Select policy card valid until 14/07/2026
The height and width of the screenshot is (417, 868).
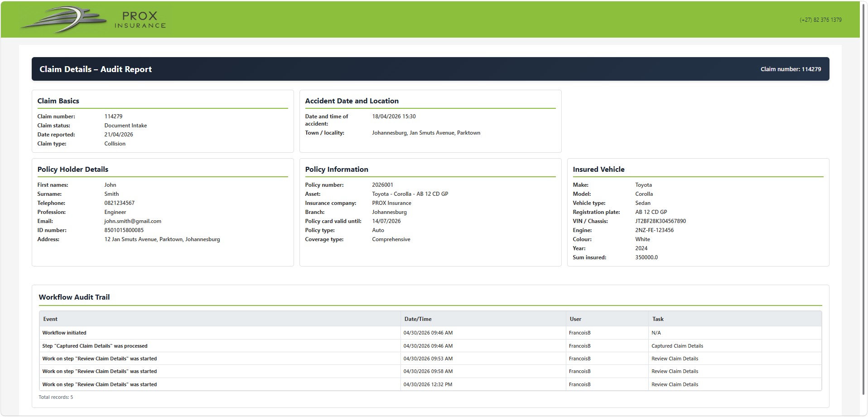(386, 221)
